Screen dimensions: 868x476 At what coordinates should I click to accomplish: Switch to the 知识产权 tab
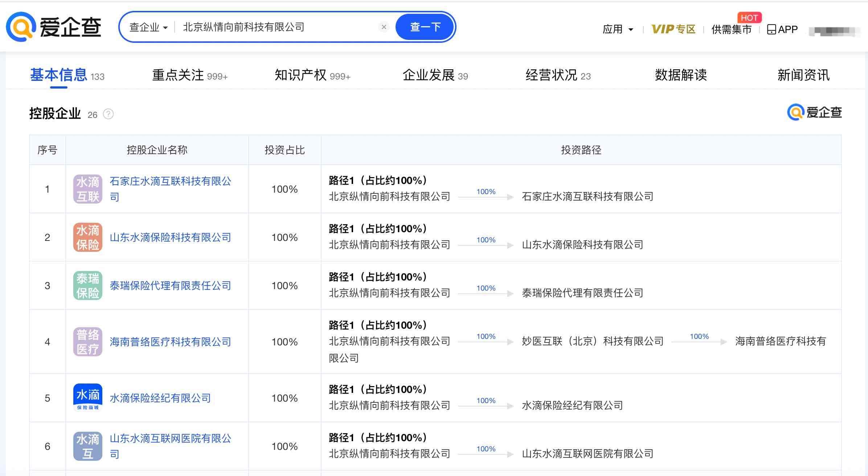pyautogui.click(x=312, y=75)
